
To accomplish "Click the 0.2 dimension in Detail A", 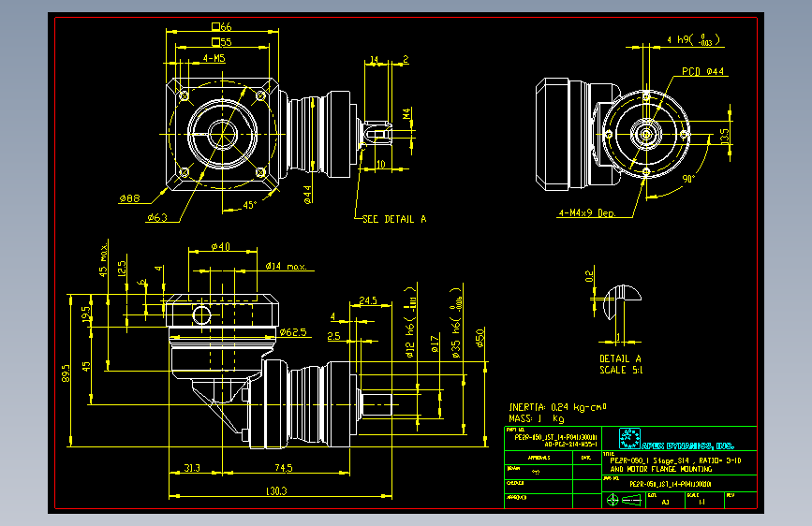I will [589, 276].
